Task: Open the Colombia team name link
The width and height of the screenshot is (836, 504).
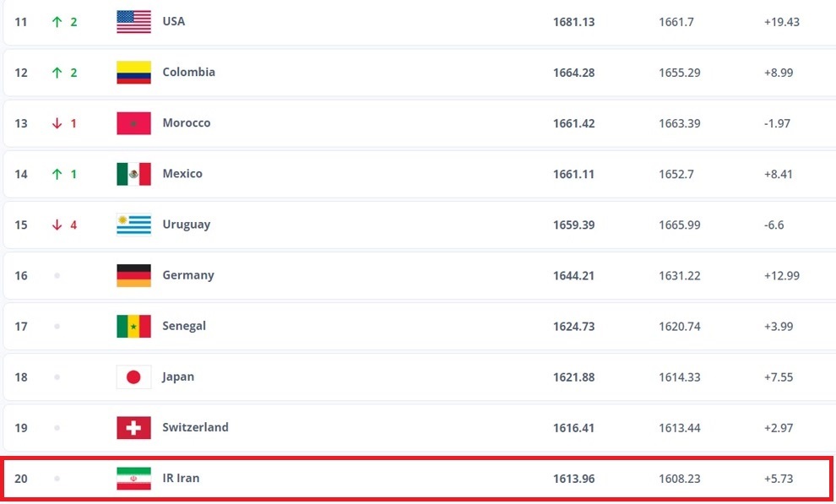Action: pyautogui.click(x=188, y=73)
